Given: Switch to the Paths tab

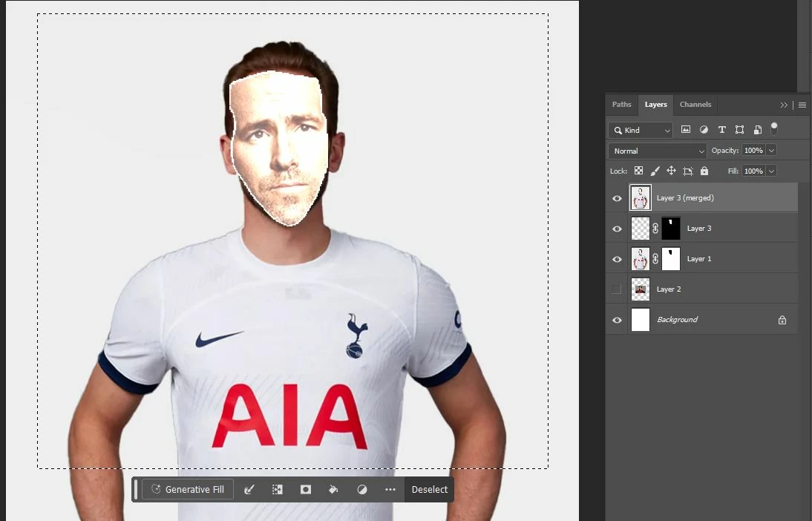Looking at the screenshot, I should pos(621,105).
